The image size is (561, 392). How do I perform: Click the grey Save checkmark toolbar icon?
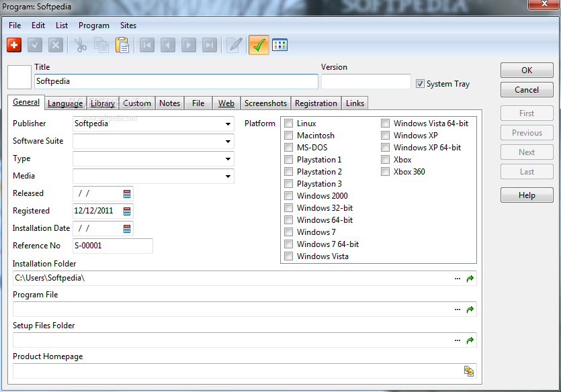coord(35,45)
